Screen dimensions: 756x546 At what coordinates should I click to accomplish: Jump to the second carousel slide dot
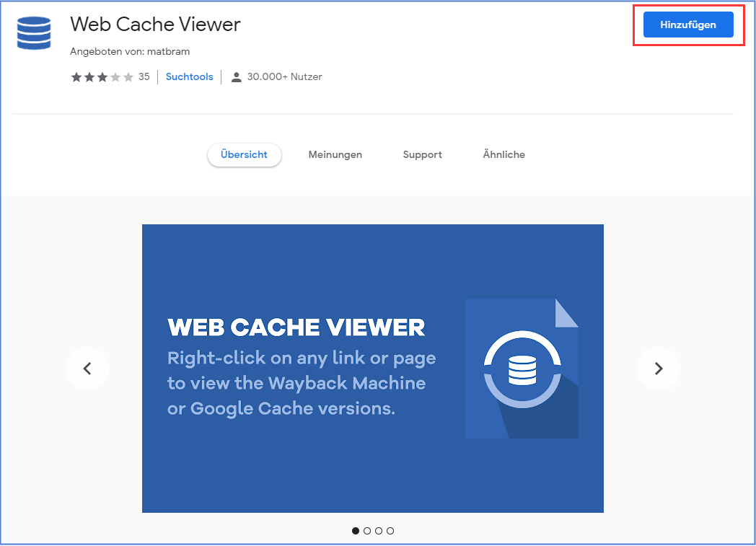pos(367,530)
